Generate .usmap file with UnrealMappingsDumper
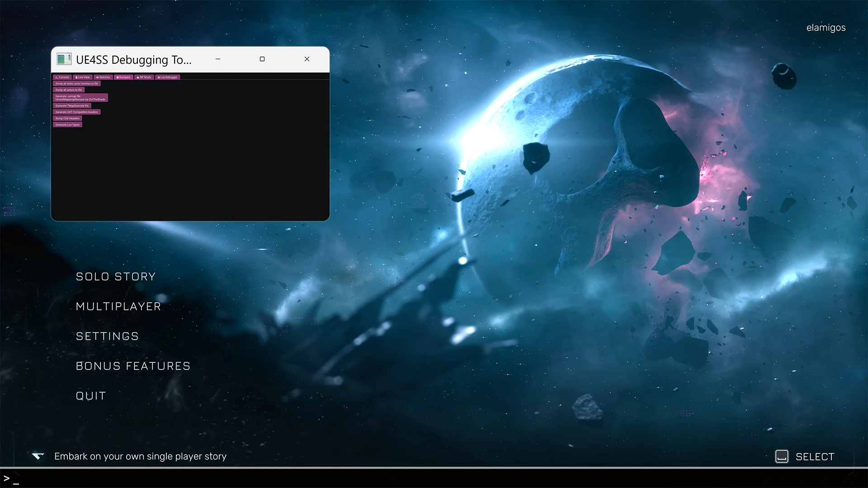This screenshot has height=488, width=868. click(x=80, y=98)
